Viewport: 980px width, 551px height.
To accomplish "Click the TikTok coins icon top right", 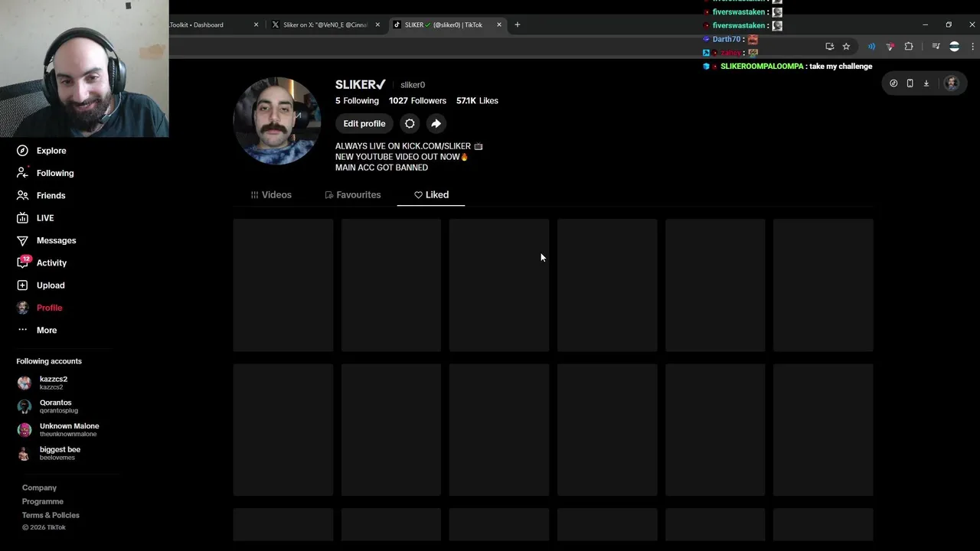I will (893, 83).
